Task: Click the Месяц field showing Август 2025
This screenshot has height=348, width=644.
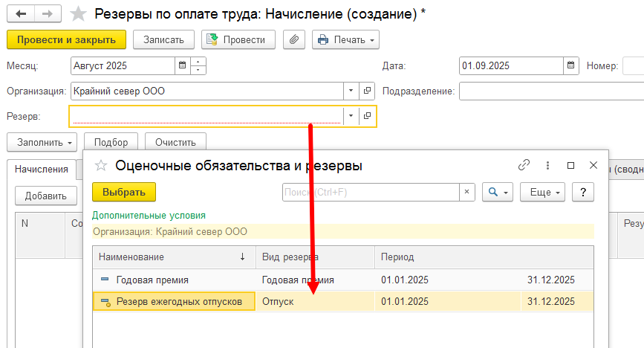Action: [x=123, y=66]
